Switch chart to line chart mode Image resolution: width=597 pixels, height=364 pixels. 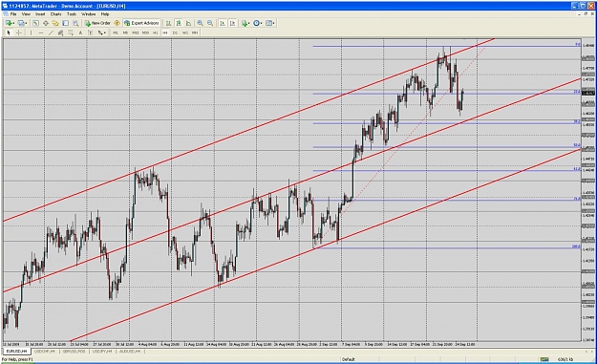pos(188,23)
